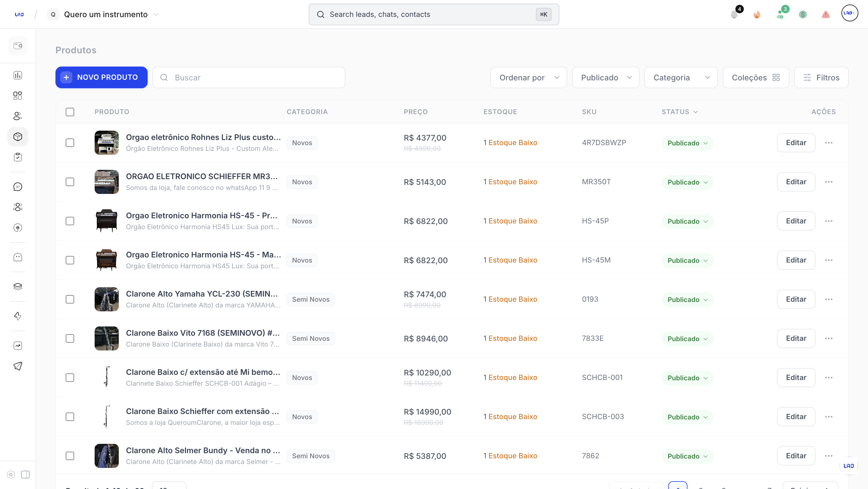868x489 pixels.
Task: Select all products with header checkbox
Action: click(70, 112)
